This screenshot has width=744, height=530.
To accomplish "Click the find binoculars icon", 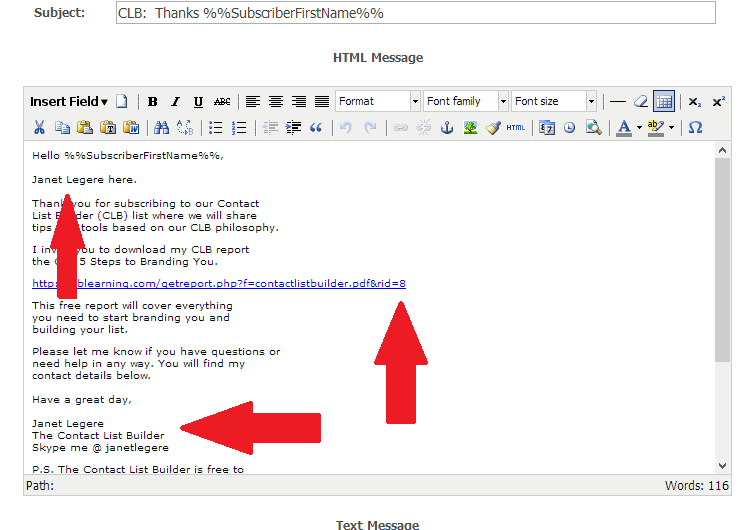I will pos(161,127).
